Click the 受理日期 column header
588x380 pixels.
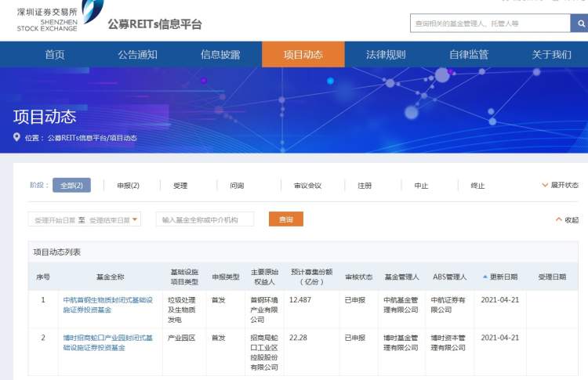coord(552,277)
